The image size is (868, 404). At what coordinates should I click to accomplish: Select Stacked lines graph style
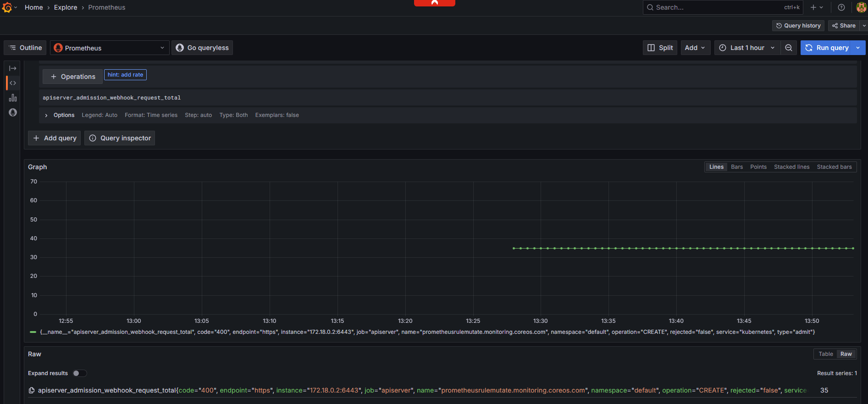pos(791,167)
